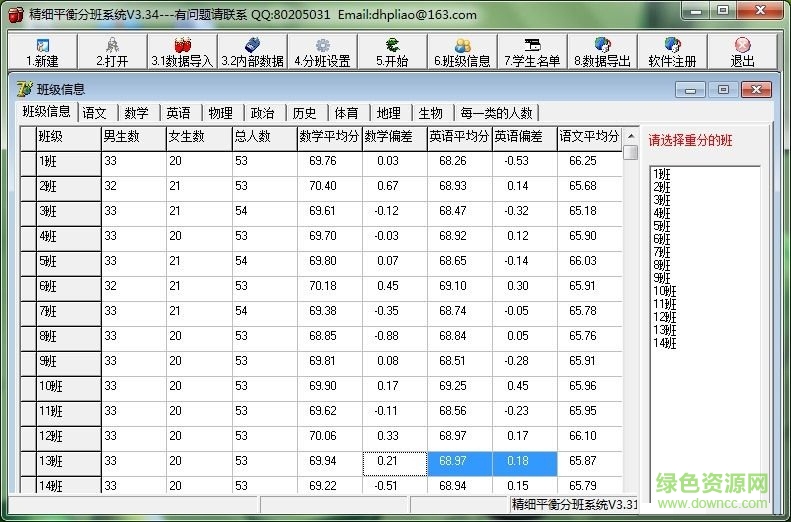Viewport: 791px width, 522px height.
Task: Switch to the 语文 tab
Action: point(95,113)
